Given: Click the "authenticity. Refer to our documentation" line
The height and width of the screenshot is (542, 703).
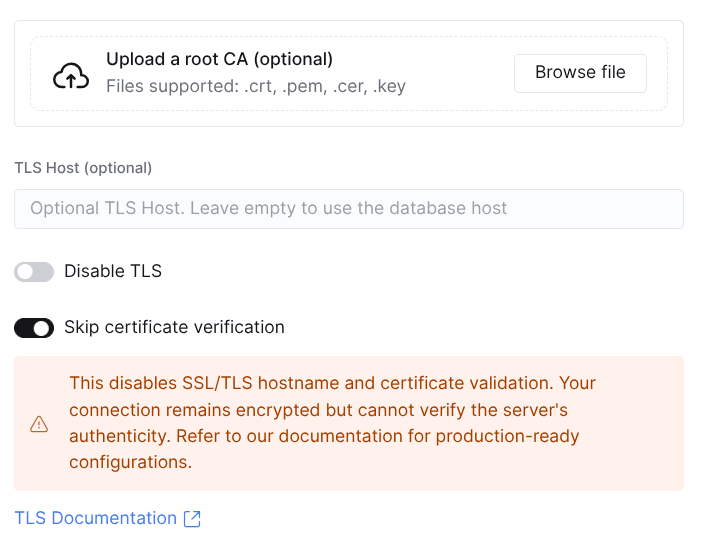Looking at the screenshot, I should click(324, 436).
